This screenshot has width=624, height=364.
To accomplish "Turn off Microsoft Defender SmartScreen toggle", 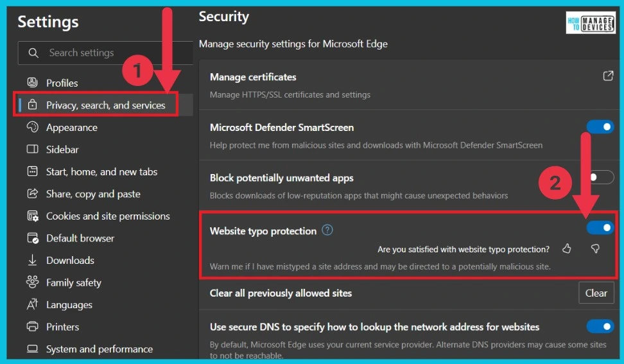I will [x=600, y=127].
